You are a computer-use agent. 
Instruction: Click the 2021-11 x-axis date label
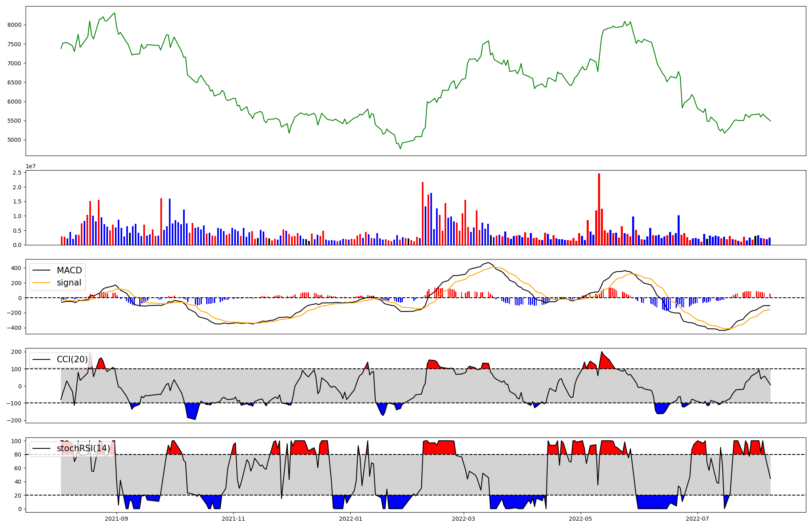coord(233,519)
